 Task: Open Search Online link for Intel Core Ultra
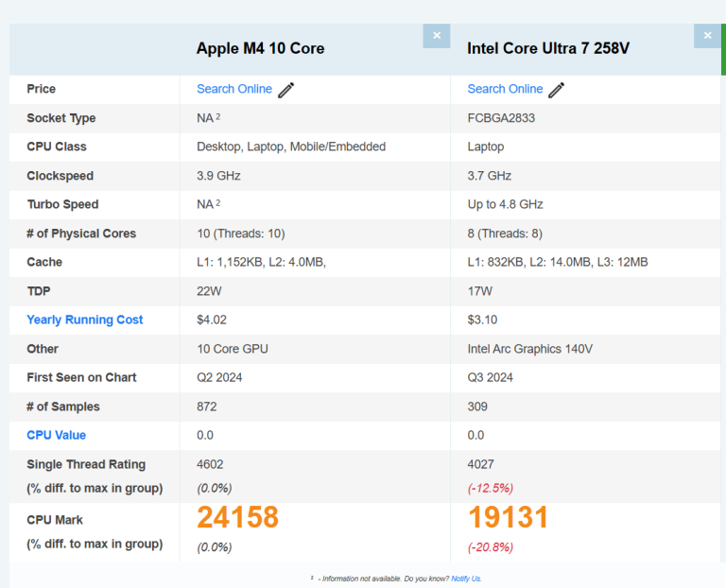pyautogui.click(x=505, y=89)
